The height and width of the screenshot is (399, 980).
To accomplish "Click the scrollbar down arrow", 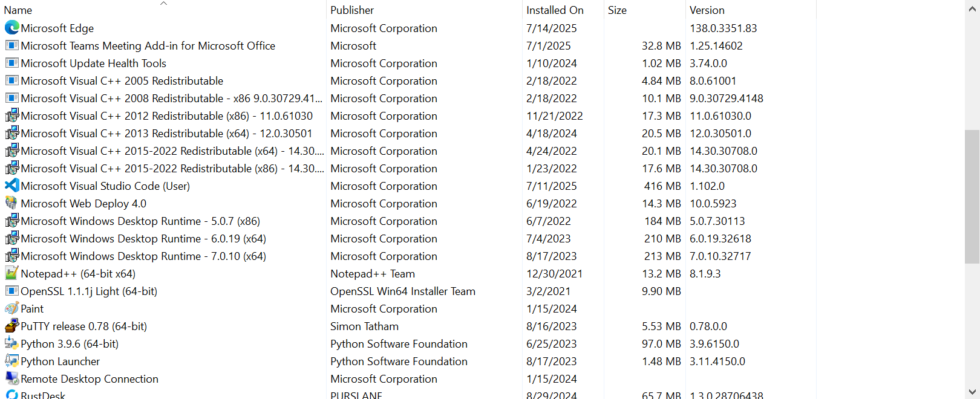I will 972,391.
